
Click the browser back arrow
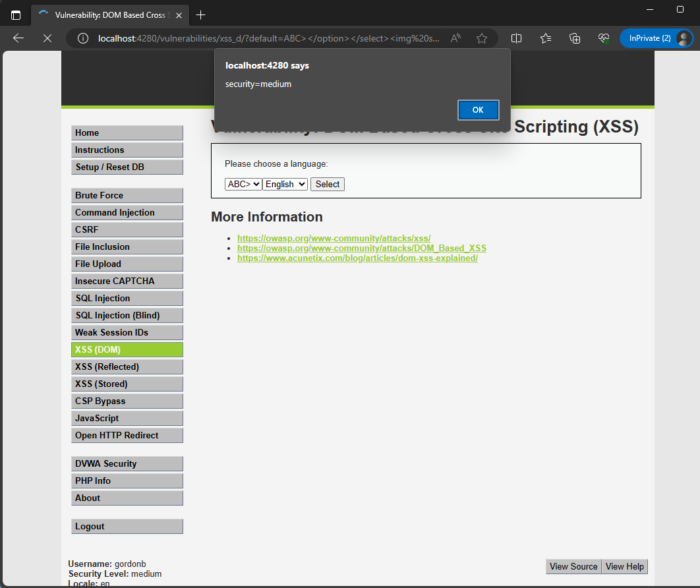(x=18, y=38)
